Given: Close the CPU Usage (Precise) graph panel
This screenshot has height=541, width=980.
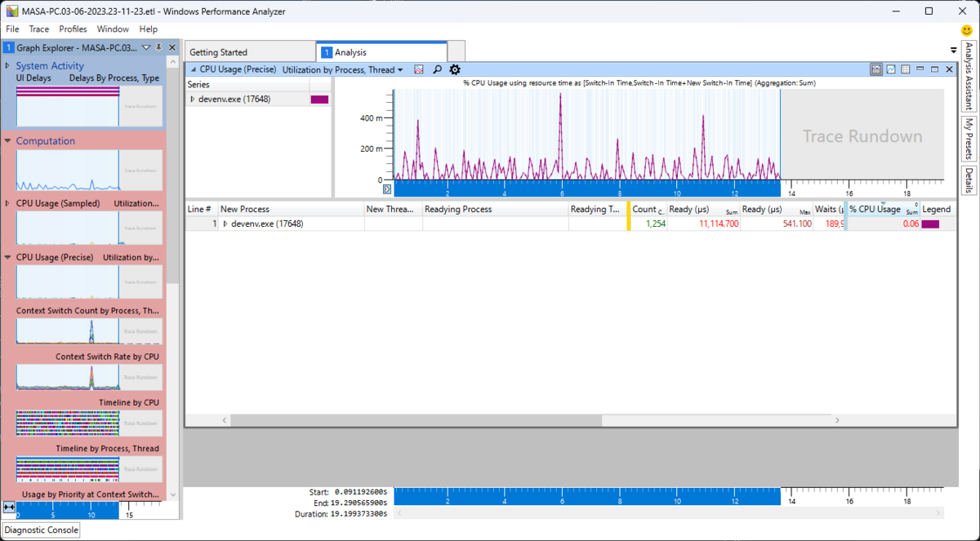Looking at the screenshot, I should [x=949, y=69].
